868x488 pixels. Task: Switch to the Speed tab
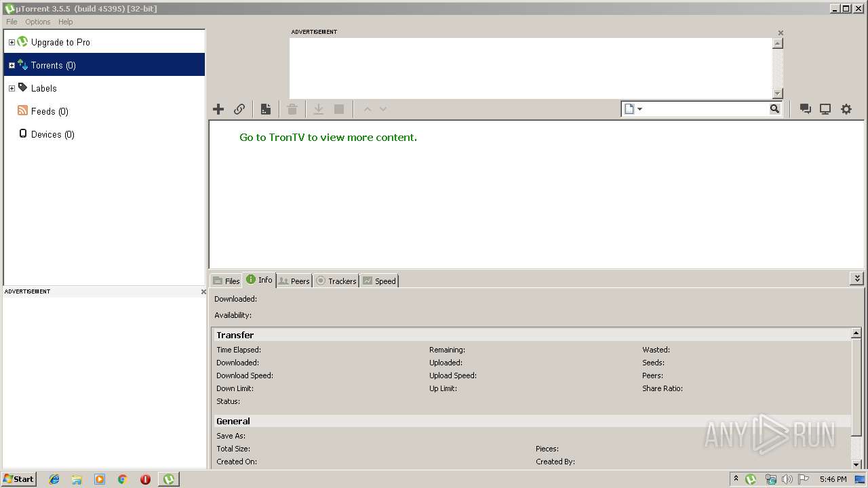tap(378, 281)
